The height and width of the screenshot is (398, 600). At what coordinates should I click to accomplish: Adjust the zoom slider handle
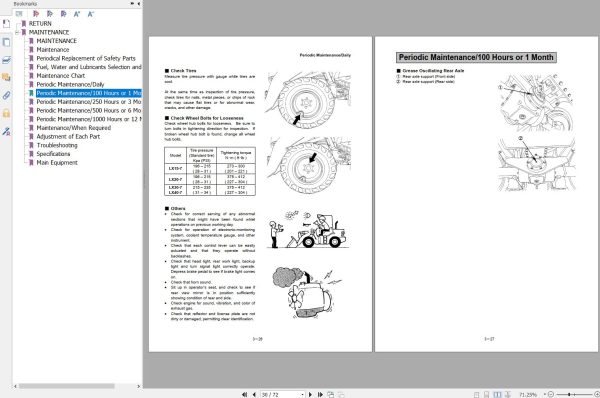click(x=569, y=394)
